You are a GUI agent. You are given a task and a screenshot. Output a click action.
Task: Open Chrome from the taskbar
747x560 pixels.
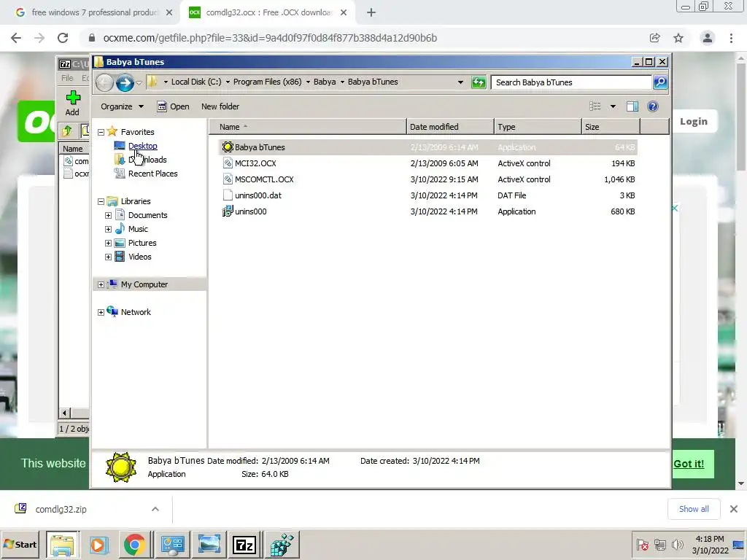coord(135,545)
